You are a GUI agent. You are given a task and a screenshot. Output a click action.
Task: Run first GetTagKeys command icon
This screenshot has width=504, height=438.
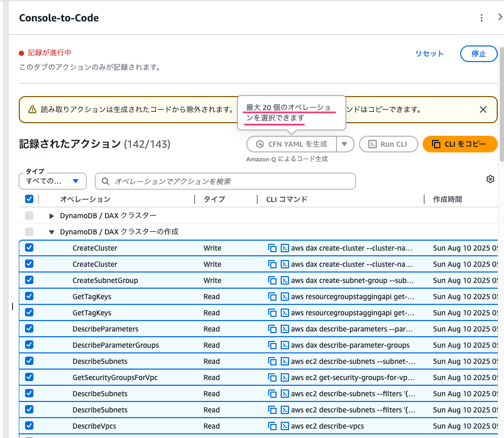[x=284, y=297]
